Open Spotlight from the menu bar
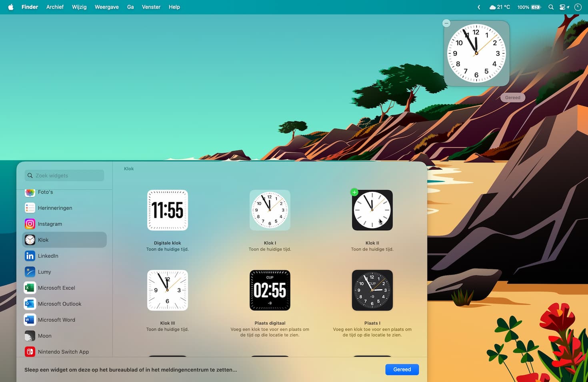This screenshot has width=588, height=382. 551,7
